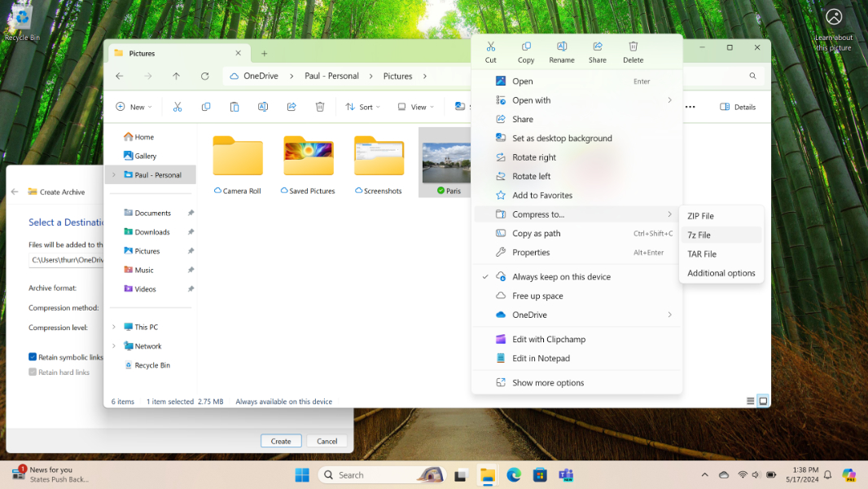This screenshot has width=868, height=489.
Task: Open the View dropdown menu
Action: pyautogui.click(x=414, y=107)
